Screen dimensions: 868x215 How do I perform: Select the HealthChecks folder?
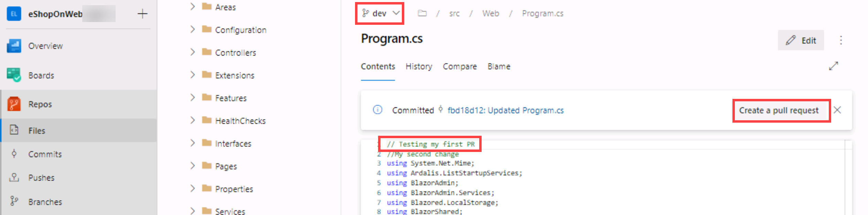(240, 121)
